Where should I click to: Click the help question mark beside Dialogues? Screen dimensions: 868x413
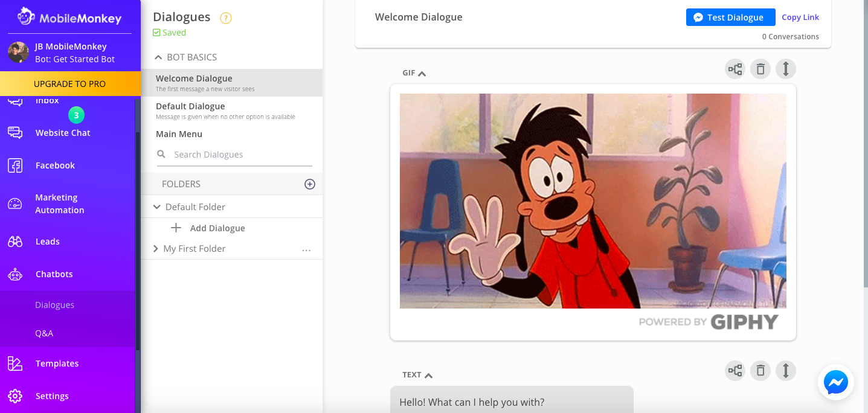(226, 18)
